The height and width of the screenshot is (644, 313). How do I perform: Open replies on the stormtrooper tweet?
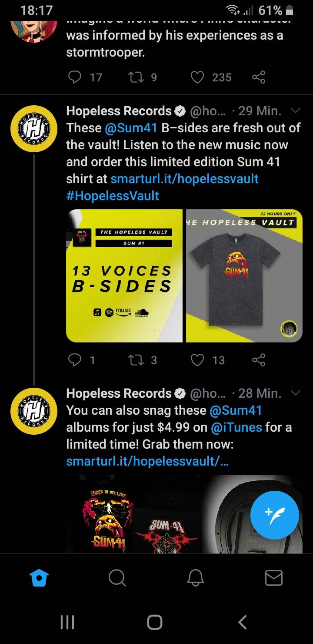click(75, 77)
